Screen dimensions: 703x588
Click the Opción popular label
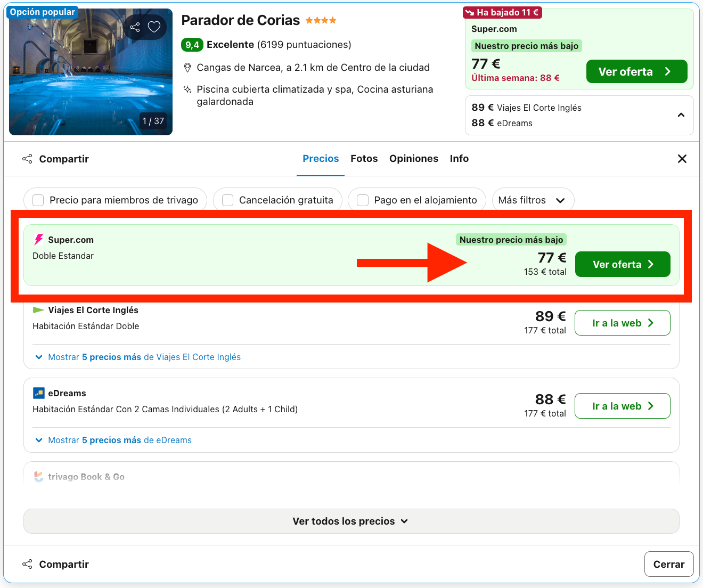pos(42,12)
